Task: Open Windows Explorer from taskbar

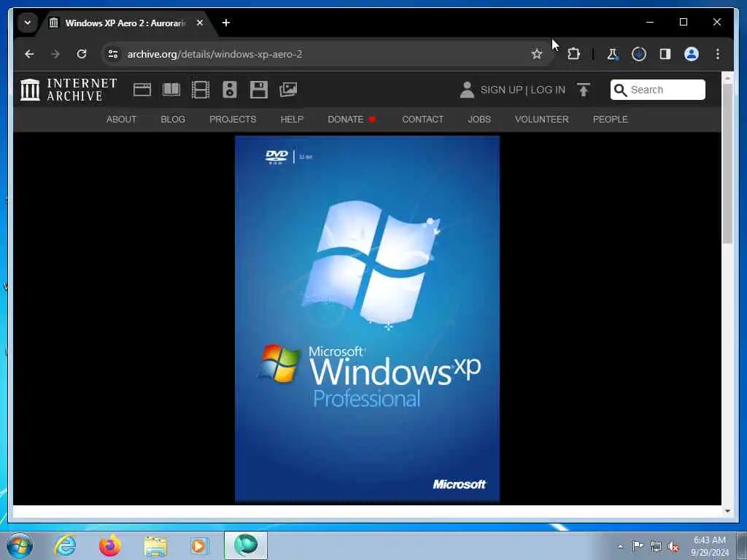Action: (155, 545)
